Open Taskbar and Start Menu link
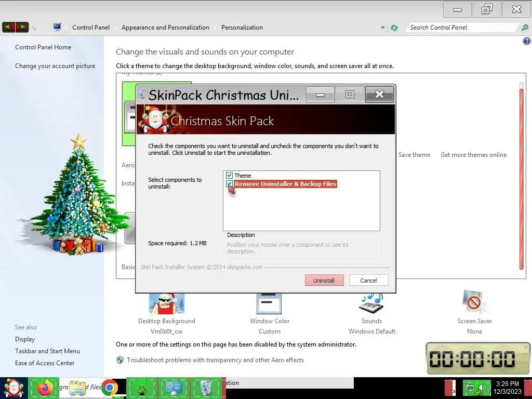The height and width of the screenshot is (399, 532). (47, 351)
